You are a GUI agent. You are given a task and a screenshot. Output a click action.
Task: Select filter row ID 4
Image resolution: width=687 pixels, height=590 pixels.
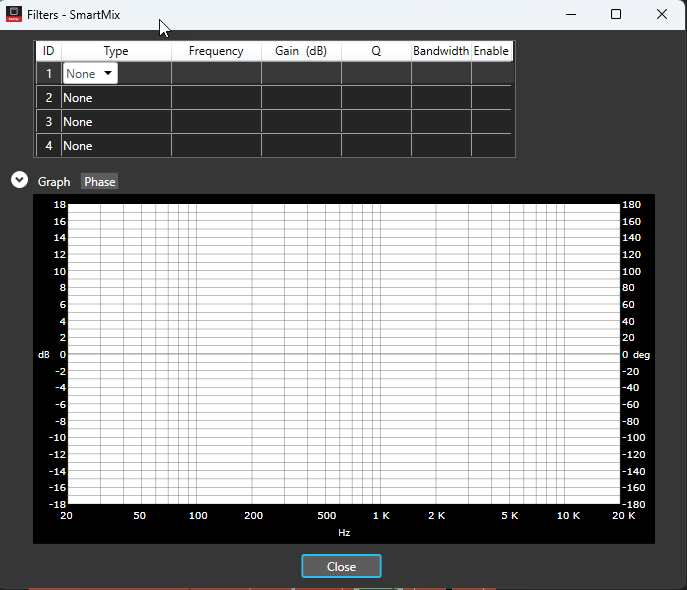[x=49, y=145]
